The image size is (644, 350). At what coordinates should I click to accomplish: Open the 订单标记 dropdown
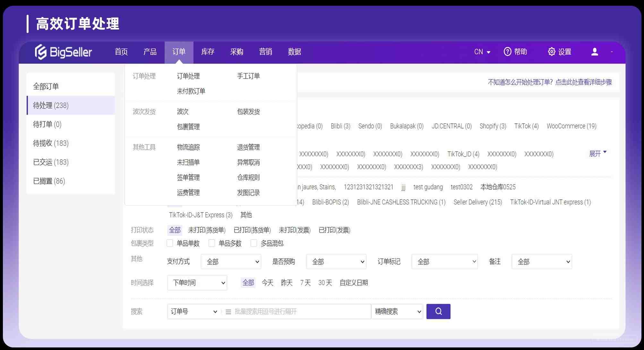(445, 262)
